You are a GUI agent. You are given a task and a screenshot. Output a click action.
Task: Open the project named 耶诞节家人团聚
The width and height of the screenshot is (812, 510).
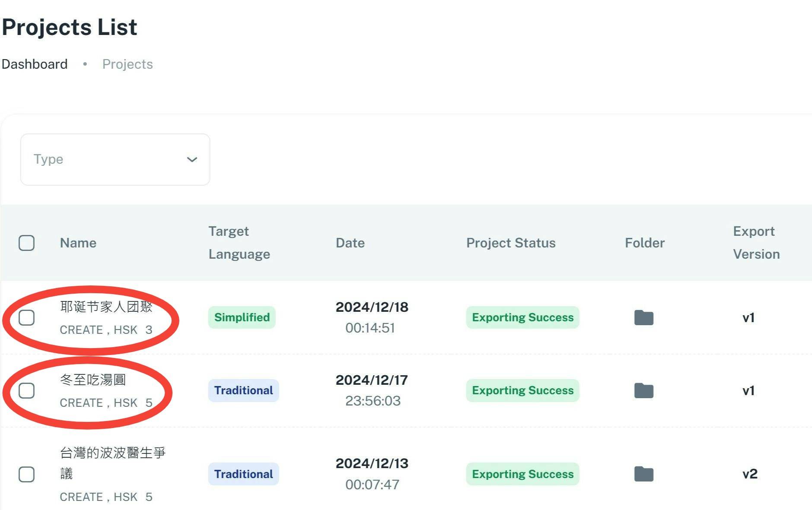(106, 307)
